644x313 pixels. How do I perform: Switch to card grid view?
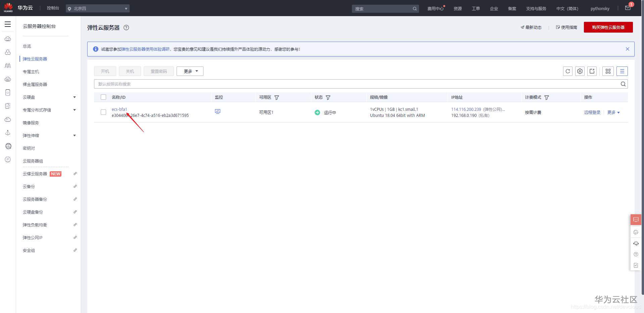pyautogui.click(x=608, y=71)
